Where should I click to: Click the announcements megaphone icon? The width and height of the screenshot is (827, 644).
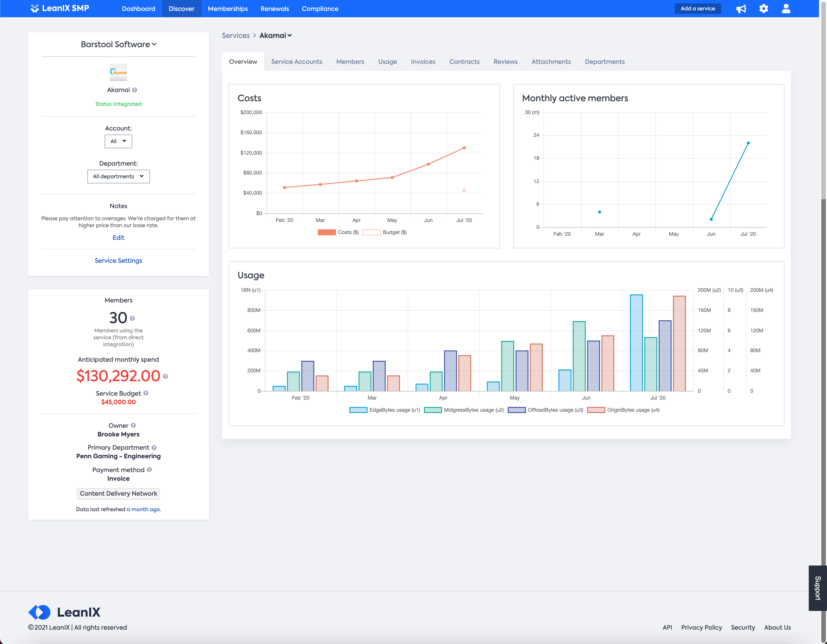[x=741, y=9]
